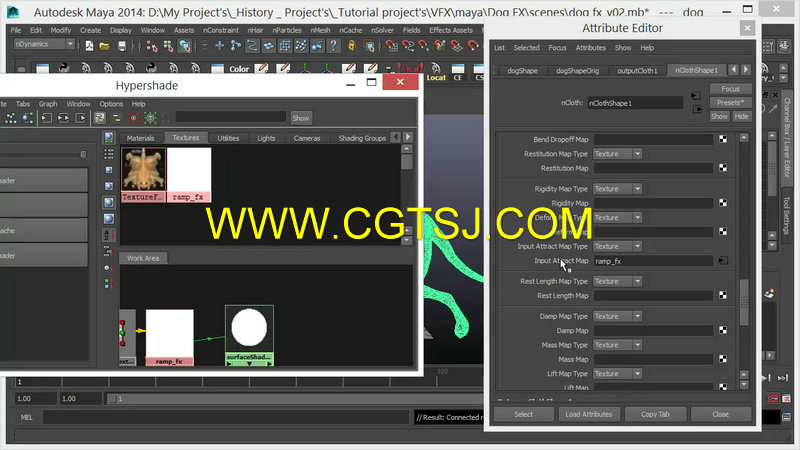Select the dogShape tab in Attribute Editor
Screen dimensions: 800x450
click(522, 70)
